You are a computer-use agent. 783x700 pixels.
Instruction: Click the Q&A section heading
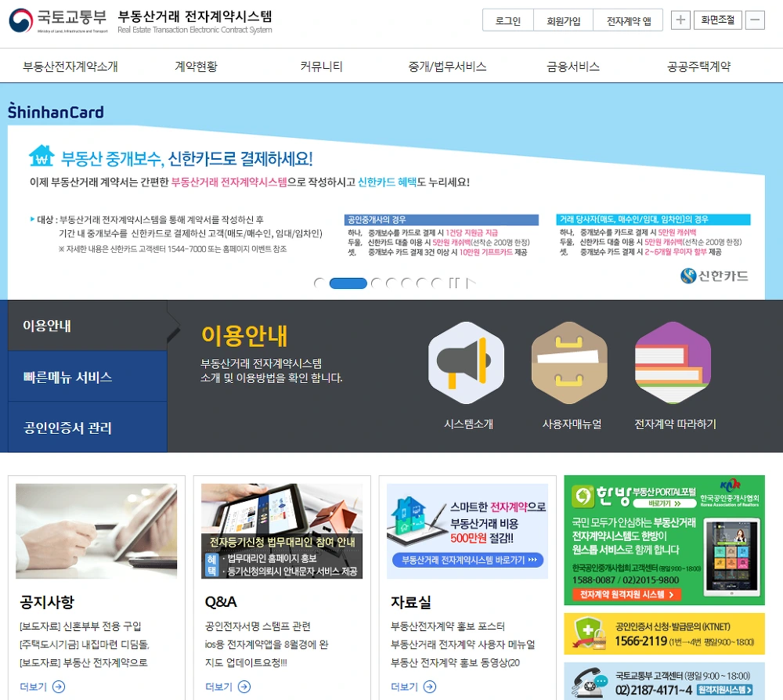(x=221, y=601)
